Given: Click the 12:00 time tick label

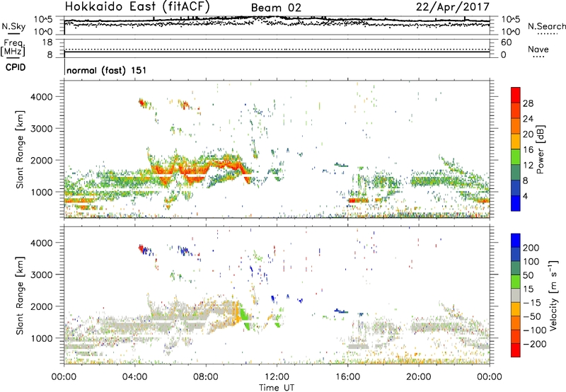Looking at the screenshot, I should [277, 377].
